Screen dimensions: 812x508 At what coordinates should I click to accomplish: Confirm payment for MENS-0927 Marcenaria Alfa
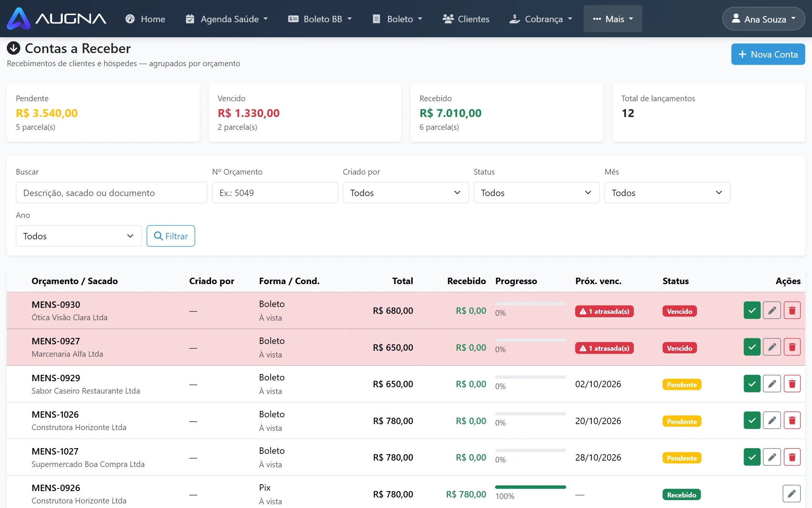point(752,347)
